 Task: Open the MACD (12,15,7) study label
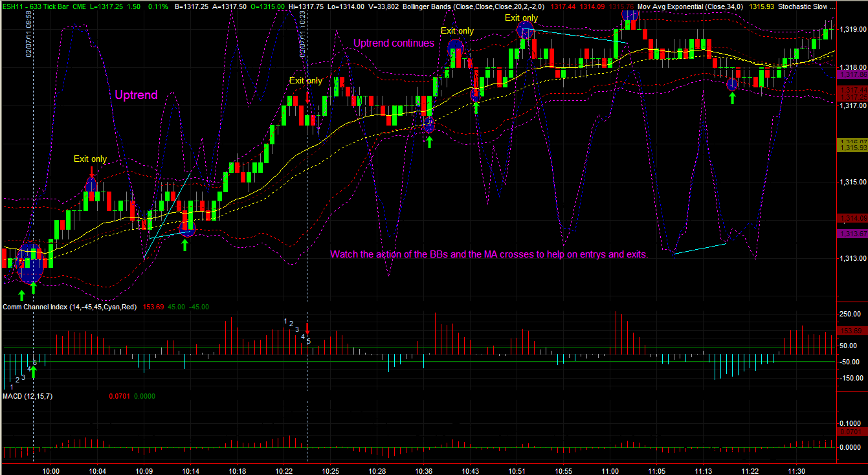pos(27,395)
